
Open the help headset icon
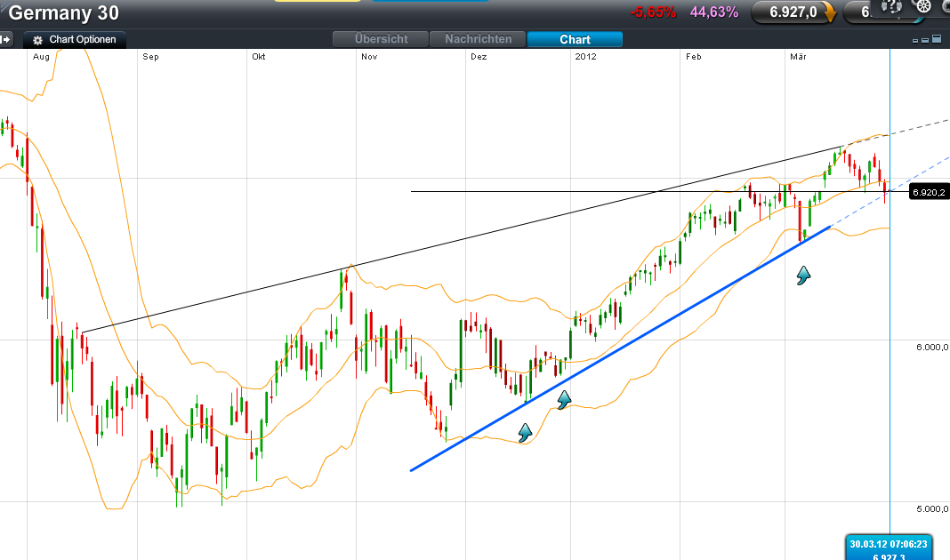(x=892, y=7)
